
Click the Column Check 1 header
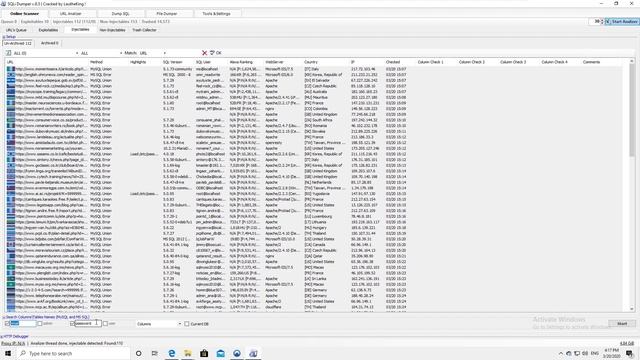pyautogui.click(x=431, y=62)
